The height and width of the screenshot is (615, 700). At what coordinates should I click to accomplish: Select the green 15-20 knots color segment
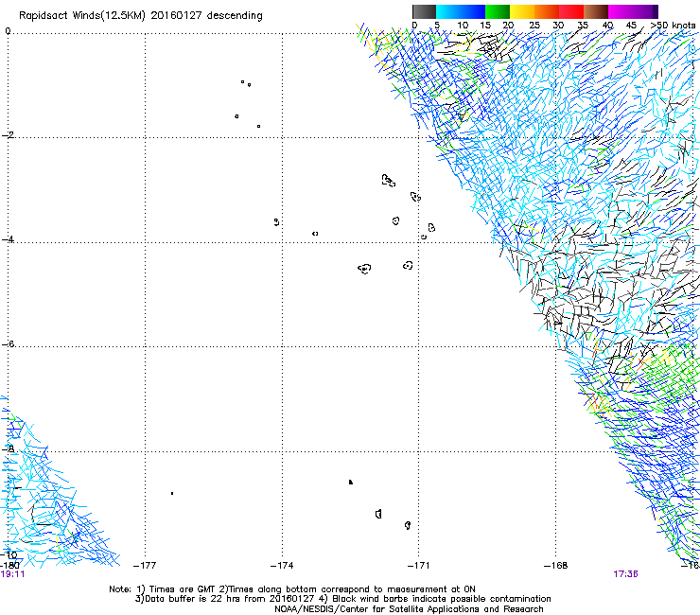coord(498,11)
